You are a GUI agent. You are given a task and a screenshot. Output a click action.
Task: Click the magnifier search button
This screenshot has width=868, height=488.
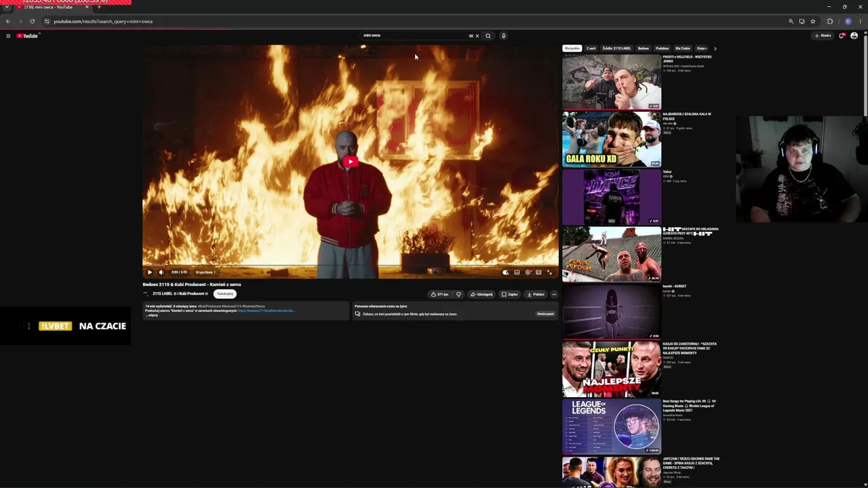tap(488, 36)
